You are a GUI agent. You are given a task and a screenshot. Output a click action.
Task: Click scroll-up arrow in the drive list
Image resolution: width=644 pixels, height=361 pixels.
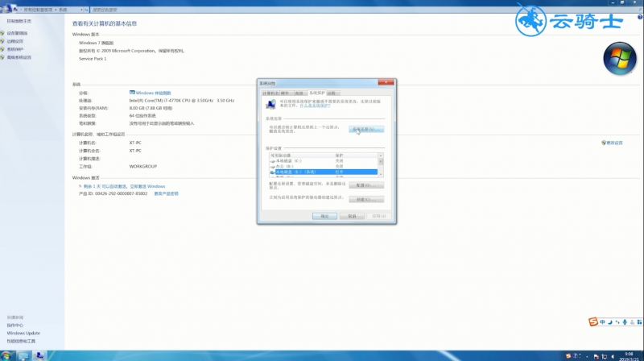(x=381, y=156)
